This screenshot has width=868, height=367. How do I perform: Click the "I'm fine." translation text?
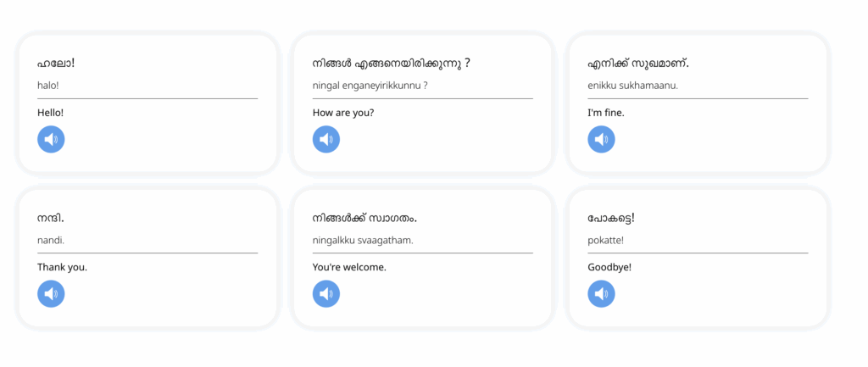606,113
